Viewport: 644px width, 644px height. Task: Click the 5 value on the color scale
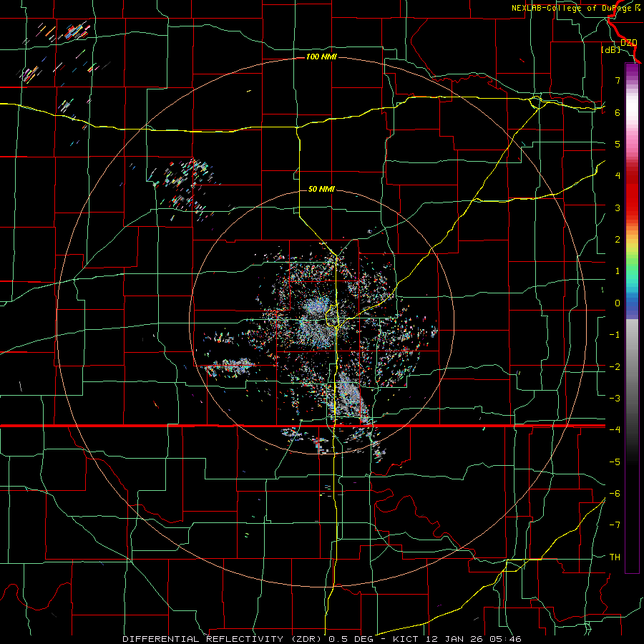tap(618, 144)
